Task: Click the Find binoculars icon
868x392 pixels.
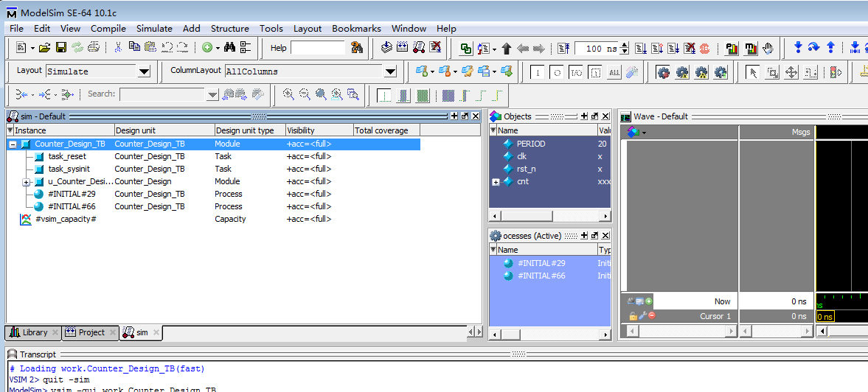Action: [229, 48]
